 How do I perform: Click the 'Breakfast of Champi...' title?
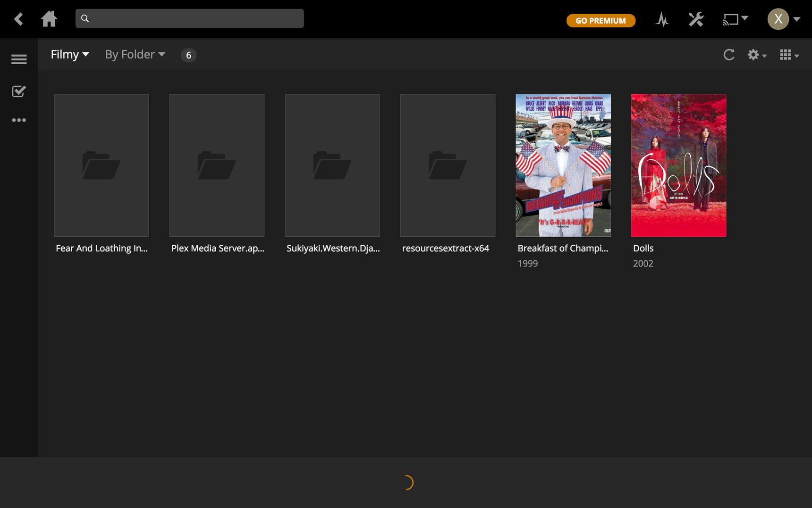563,249
